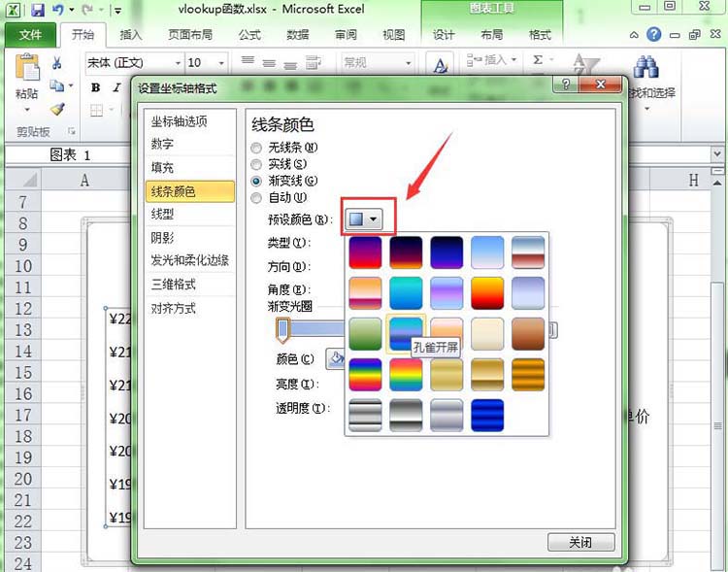This screenshot has width=728, height=572.
Task: Click the Cut scissors icon
Action: (57, 63)
